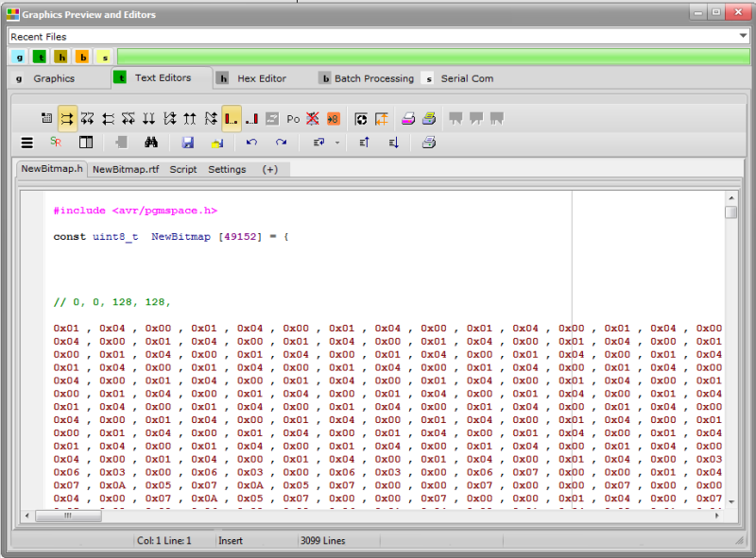Click the vertical scrollbar down arrow

point(730,502)
